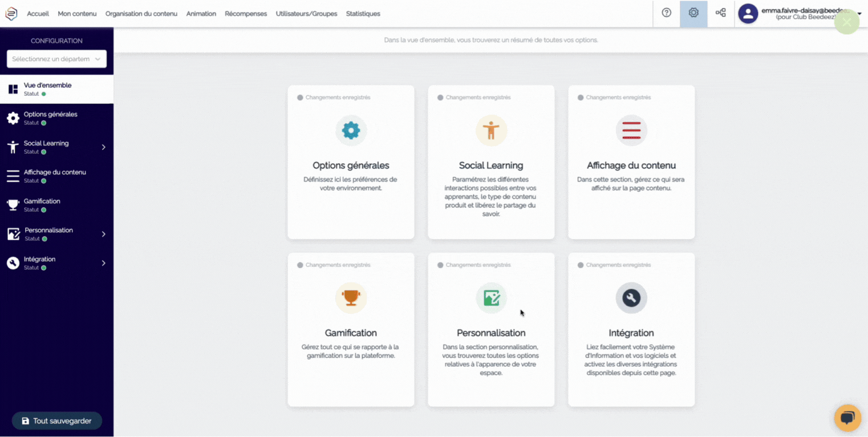Image resolution: width=868 pixels, height=437 pixels.
Task: Open the department selection dropdown
Action: (x=56, y=59)
